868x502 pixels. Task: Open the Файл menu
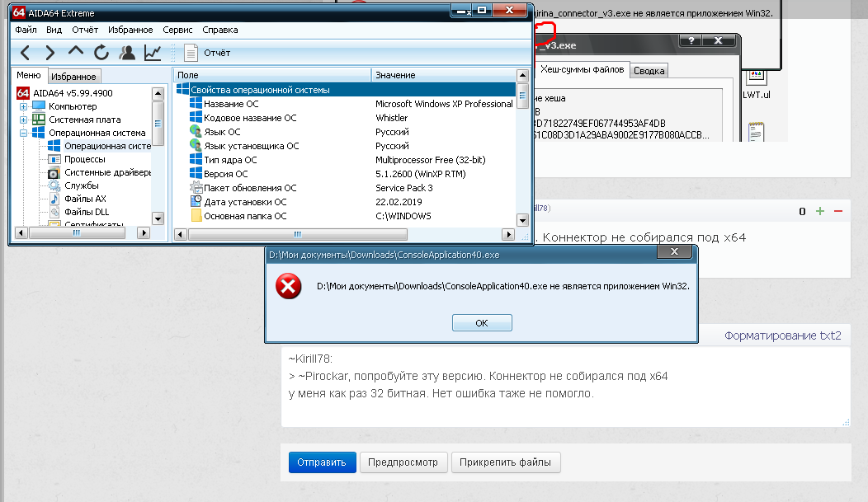coord(26,30)
